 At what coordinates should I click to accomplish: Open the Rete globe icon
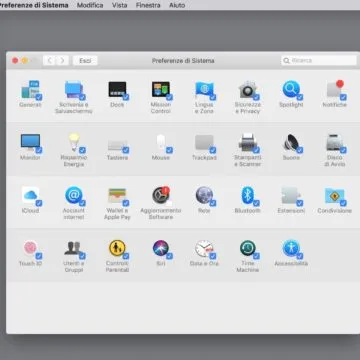click(204, 195)
